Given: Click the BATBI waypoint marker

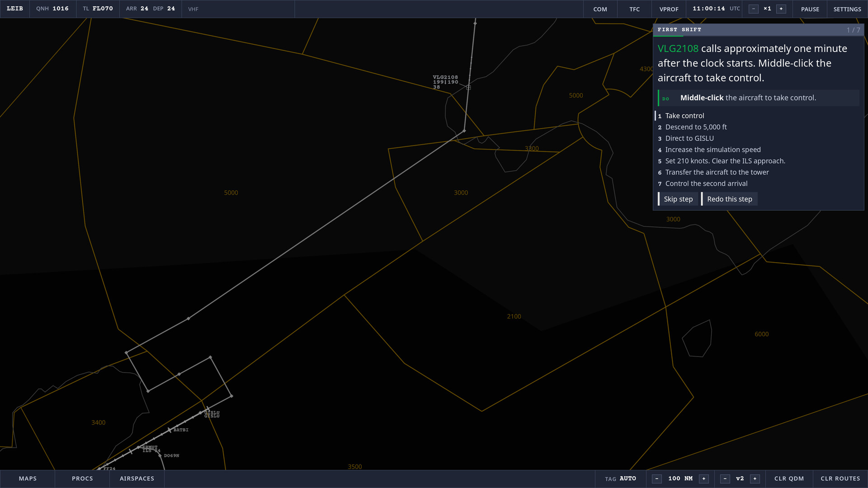Looking at the screenshot, I should pos(170,430).
